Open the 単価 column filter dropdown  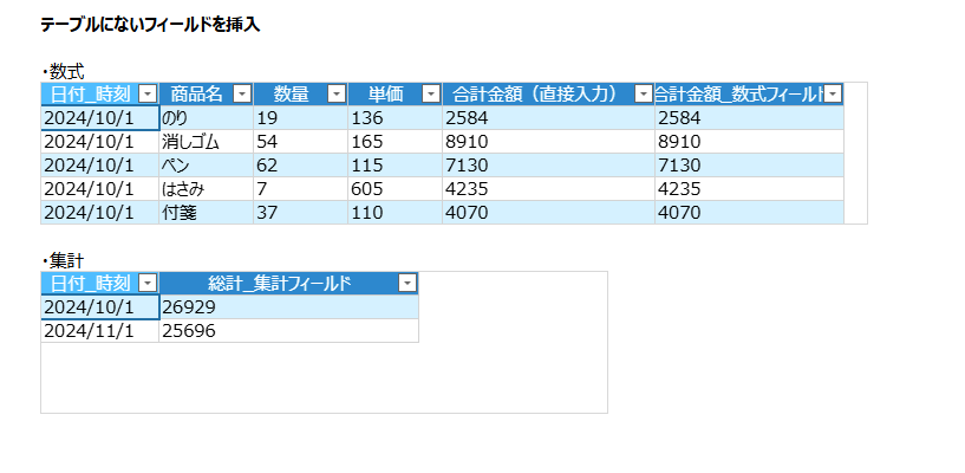click(431, 94)
